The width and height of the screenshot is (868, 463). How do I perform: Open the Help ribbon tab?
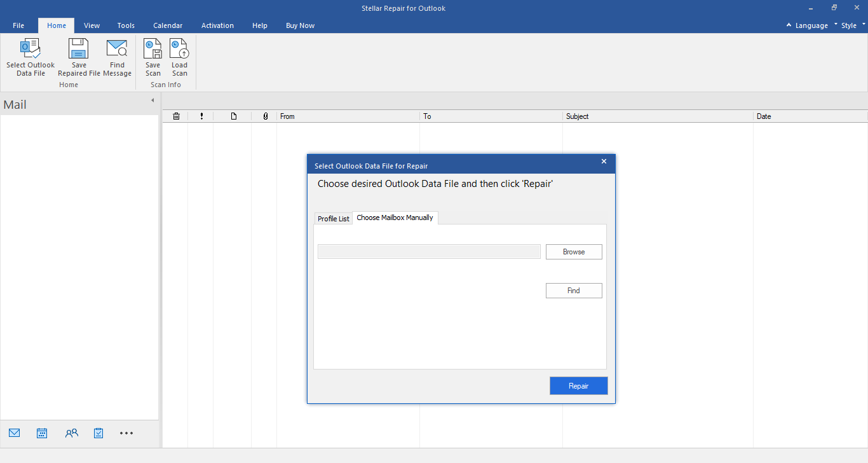260,25
